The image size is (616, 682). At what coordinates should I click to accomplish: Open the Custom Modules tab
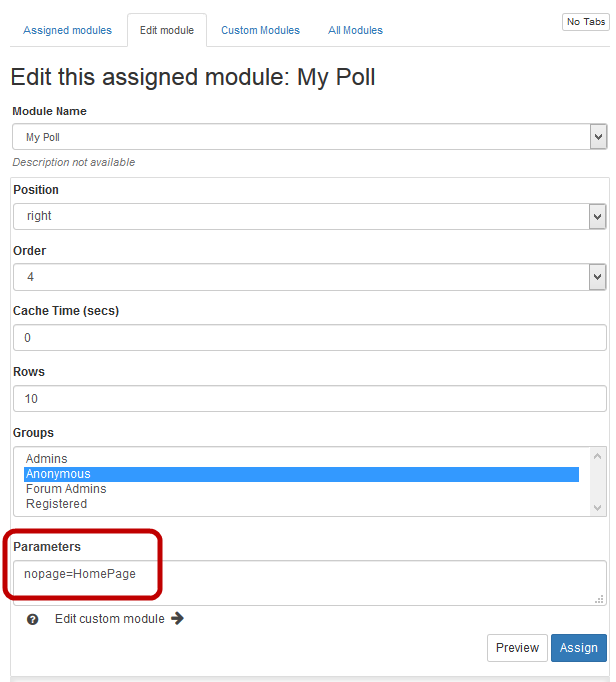[x=260, y=30]
